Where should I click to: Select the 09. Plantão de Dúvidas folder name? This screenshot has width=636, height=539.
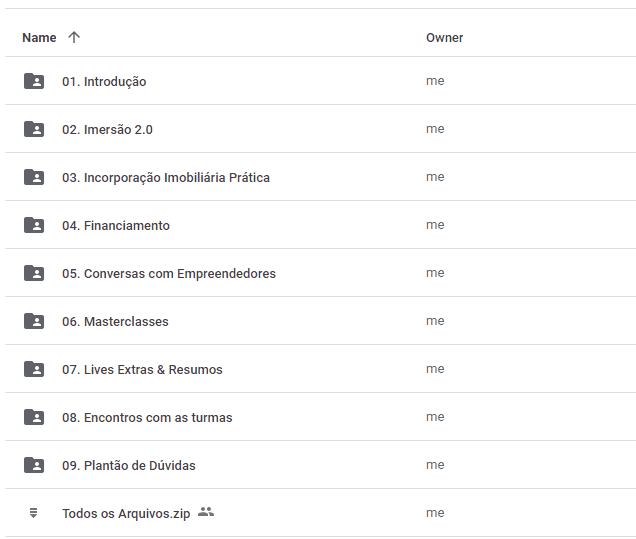point(129,466)
